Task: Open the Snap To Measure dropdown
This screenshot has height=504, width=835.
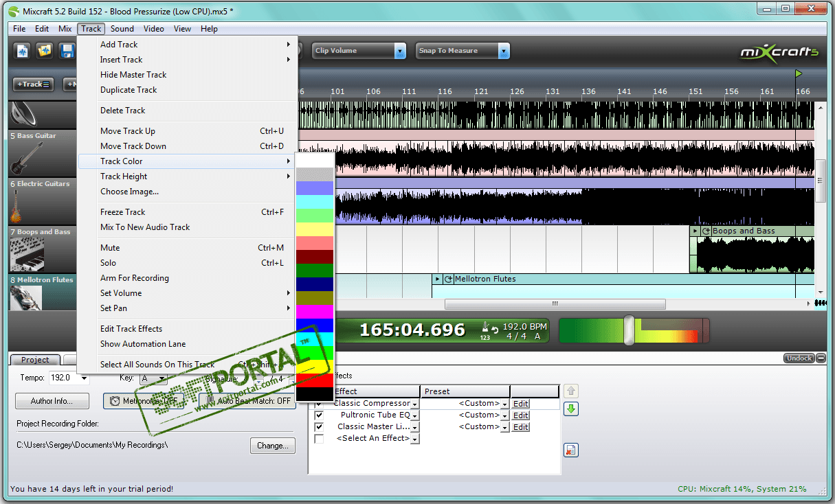Action: click(x=504, y=51)
